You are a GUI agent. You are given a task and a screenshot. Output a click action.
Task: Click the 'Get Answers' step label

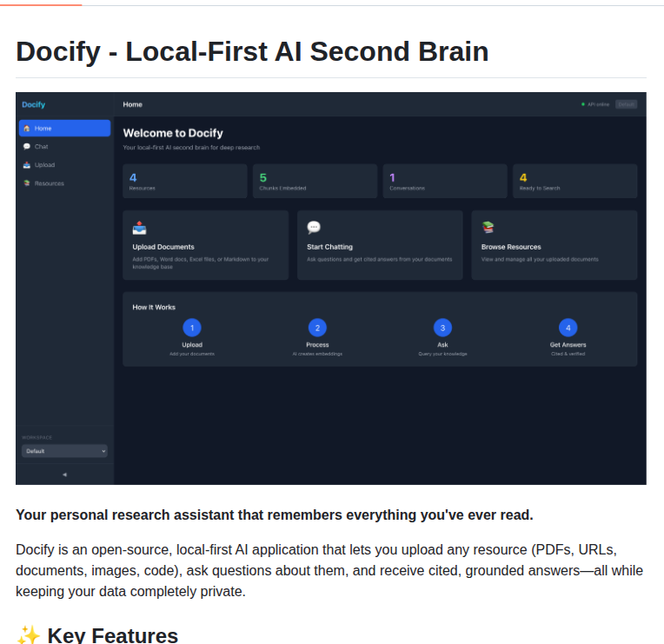coord(568,345)
